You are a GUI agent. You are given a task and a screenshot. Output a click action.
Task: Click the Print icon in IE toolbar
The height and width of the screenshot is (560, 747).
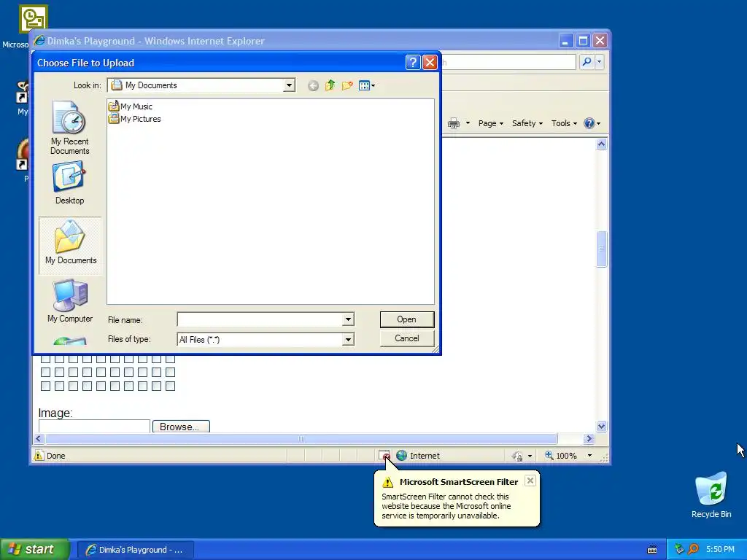[x=454, y=123]
